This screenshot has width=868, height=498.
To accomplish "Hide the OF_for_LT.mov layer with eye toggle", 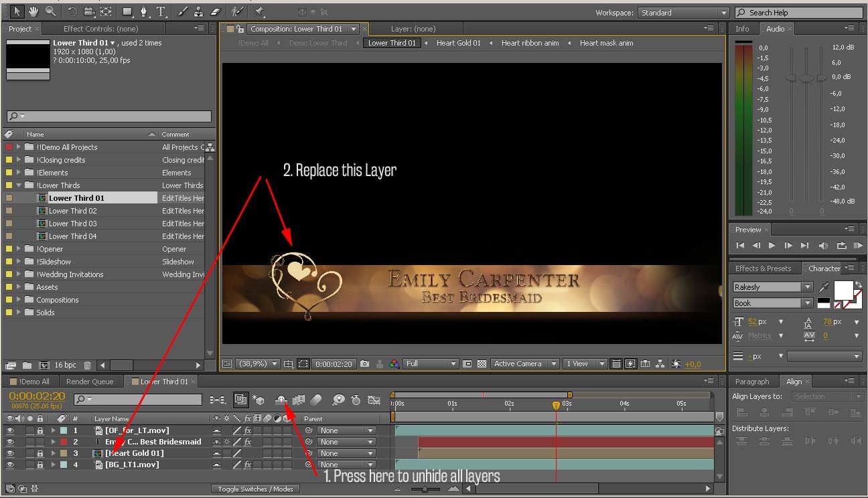I will click(10, 430).
